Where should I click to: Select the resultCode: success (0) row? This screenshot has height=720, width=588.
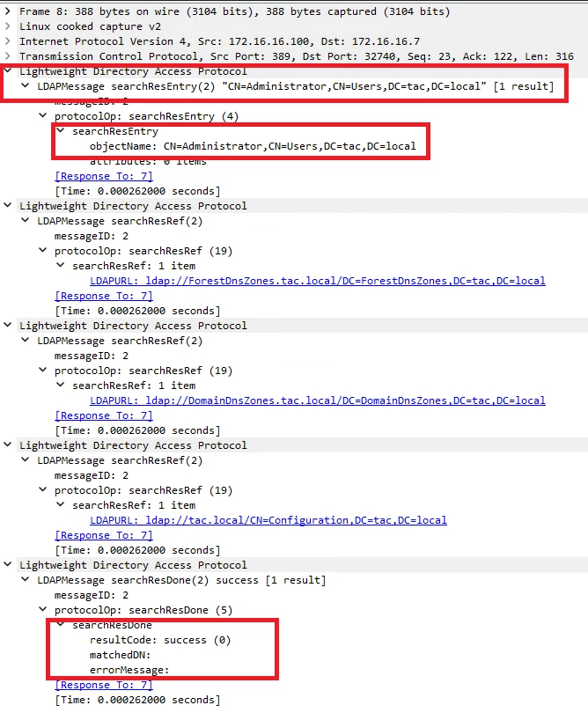[160, 640]
